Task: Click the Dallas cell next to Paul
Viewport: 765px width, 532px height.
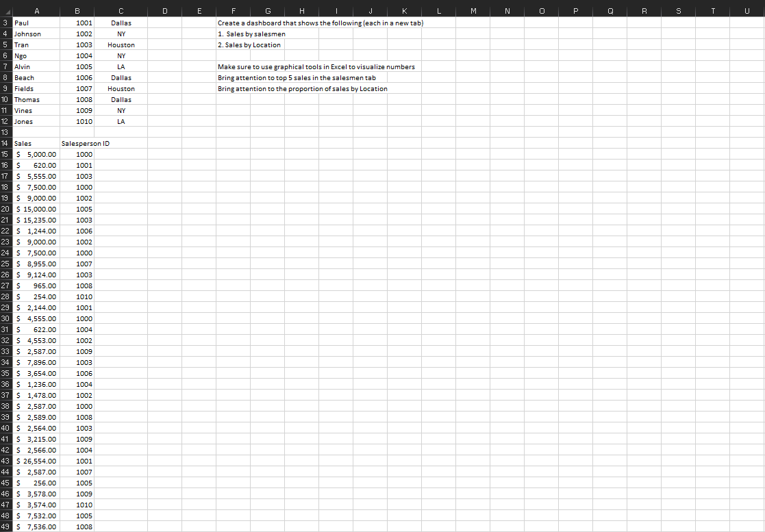Action: (121, 23)
